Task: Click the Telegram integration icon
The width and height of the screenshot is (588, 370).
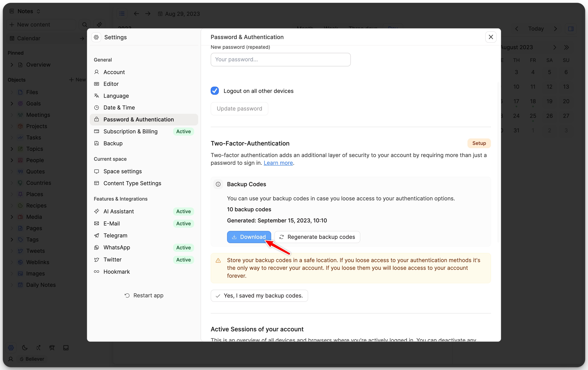Action: pos(96,235)
